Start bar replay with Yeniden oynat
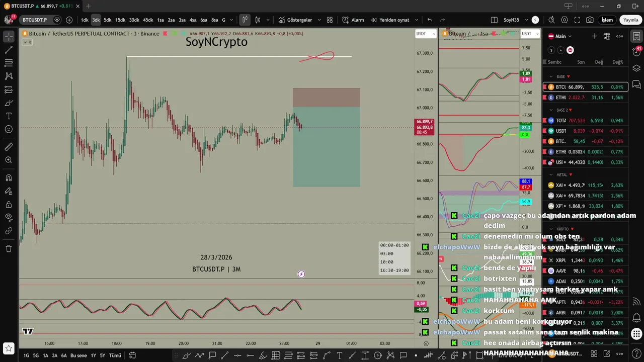Screen dimensions: 644x362 click(390, 20)
